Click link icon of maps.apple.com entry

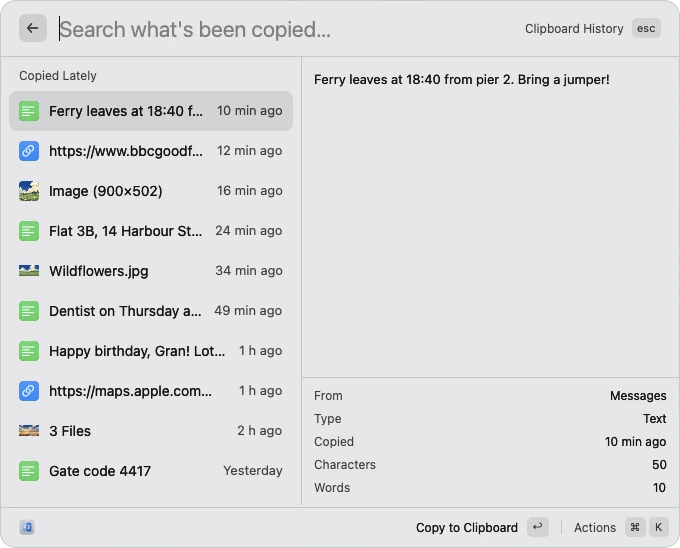tap(29, 391)
